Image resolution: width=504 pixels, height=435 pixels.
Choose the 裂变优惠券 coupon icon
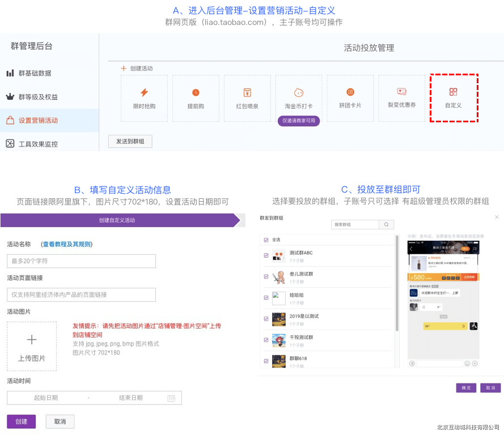tap(401, 92)
